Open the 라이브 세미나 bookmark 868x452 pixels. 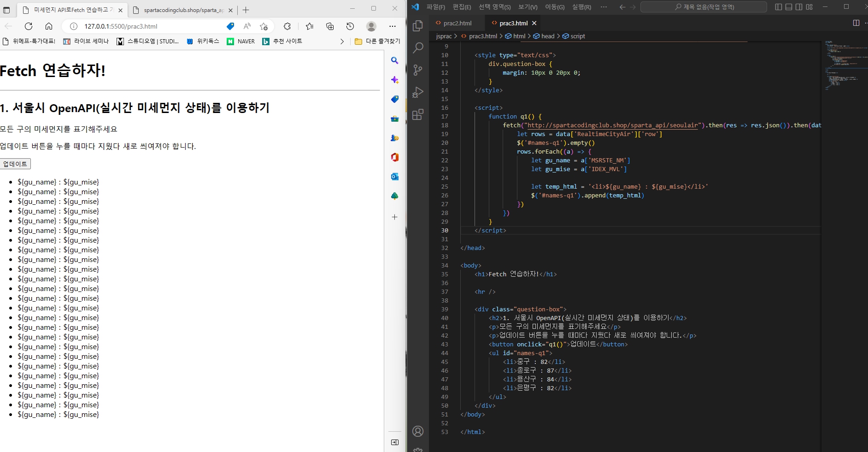[x=86, y=41]
